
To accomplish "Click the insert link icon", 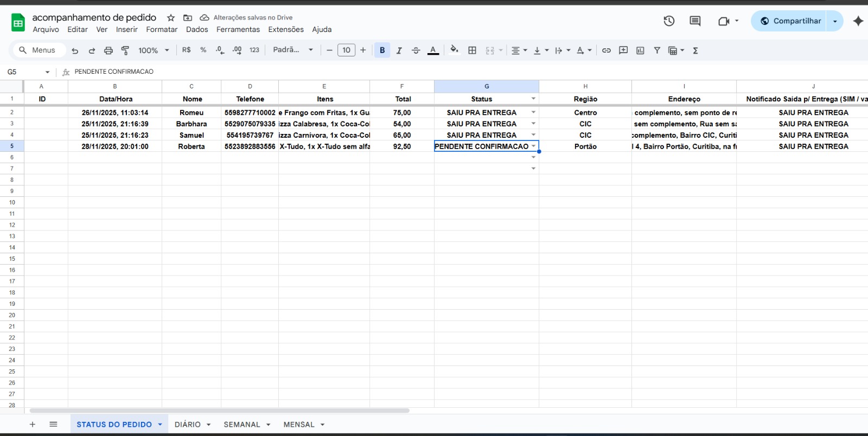I will [607, 50].
